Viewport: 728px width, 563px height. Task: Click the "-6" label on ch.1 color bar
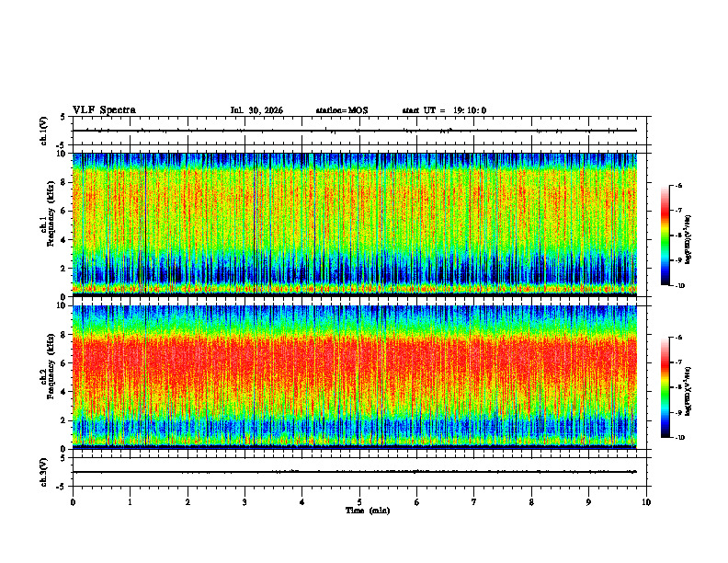tap(678, 185)
